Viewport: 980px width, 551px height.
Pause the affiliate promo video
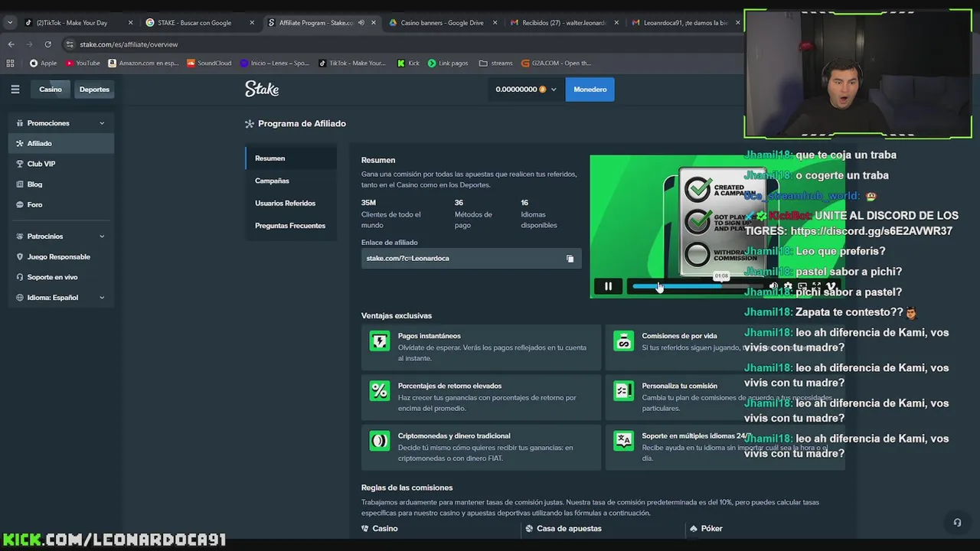608,286
